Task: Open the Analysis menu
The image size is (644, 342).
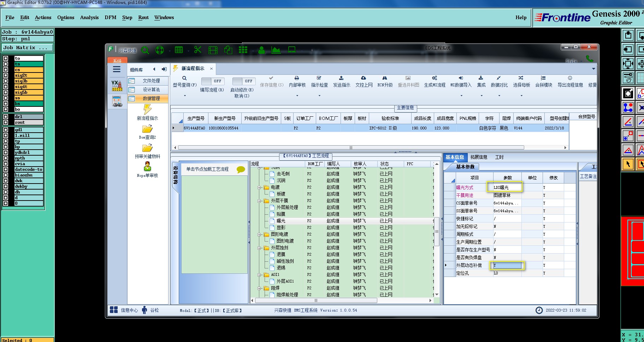Action: click(x=89, y=18)
